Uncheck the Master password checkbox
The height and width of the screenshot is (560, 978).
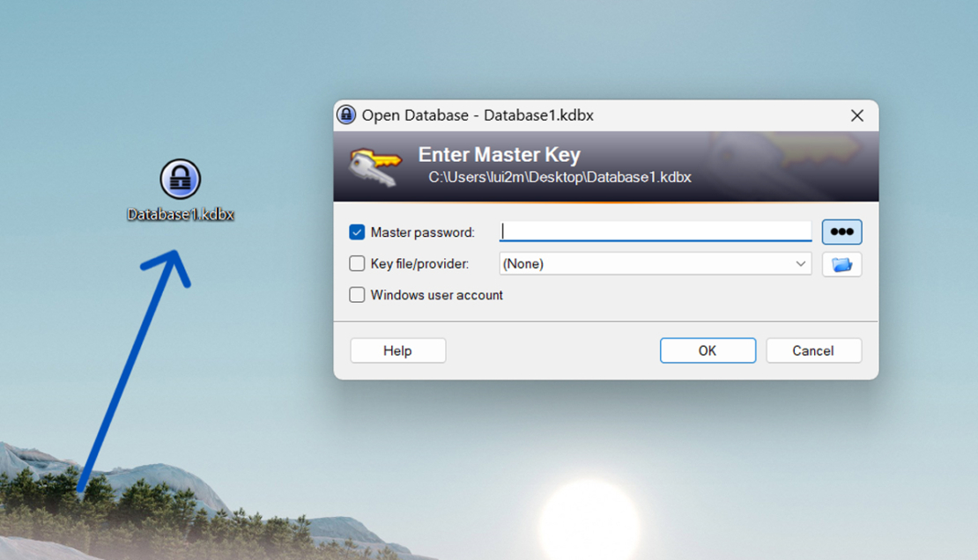tap(357, 231)
